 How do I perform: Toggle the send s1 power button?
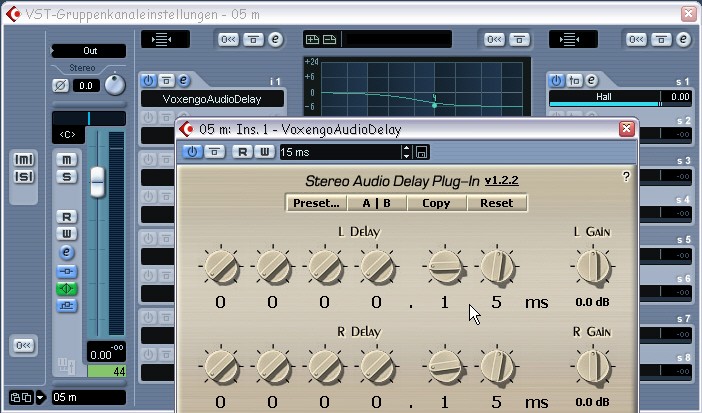[556, 81]
